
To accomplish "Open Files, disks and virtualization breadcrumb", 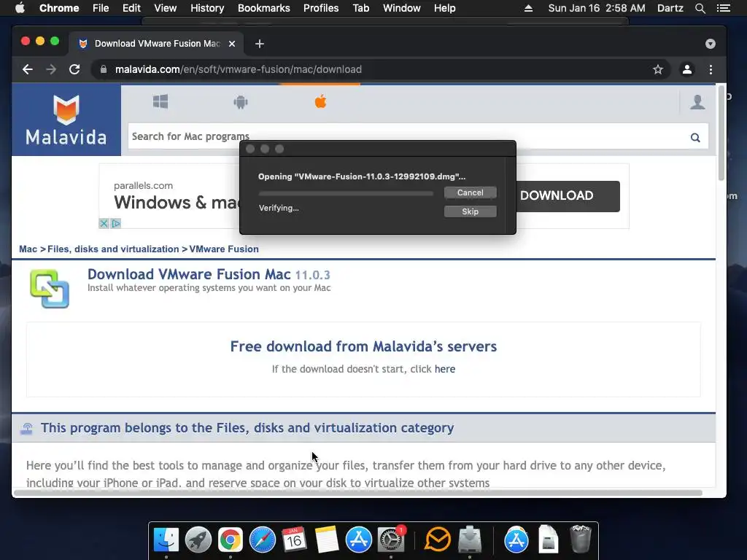I will tap(113, 249).
